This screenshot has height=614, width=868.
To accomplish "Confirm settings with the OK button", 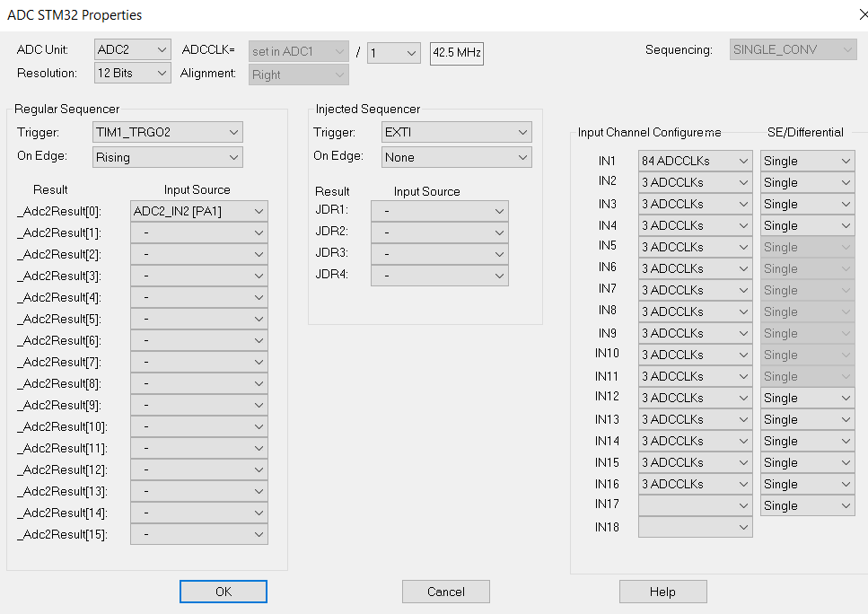I will (224, 592).
